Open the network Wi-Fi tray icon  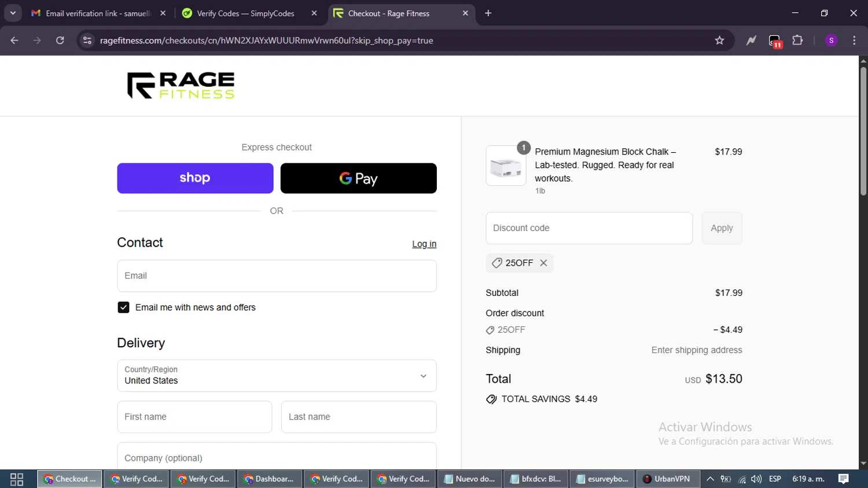point(742,479)
